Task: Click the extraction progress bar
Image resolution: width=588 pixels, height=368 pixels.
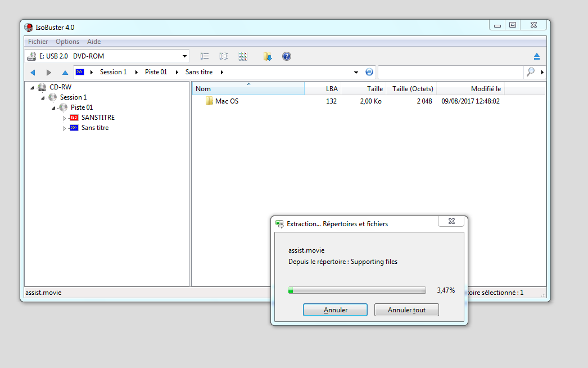Action: coord(357,290)
